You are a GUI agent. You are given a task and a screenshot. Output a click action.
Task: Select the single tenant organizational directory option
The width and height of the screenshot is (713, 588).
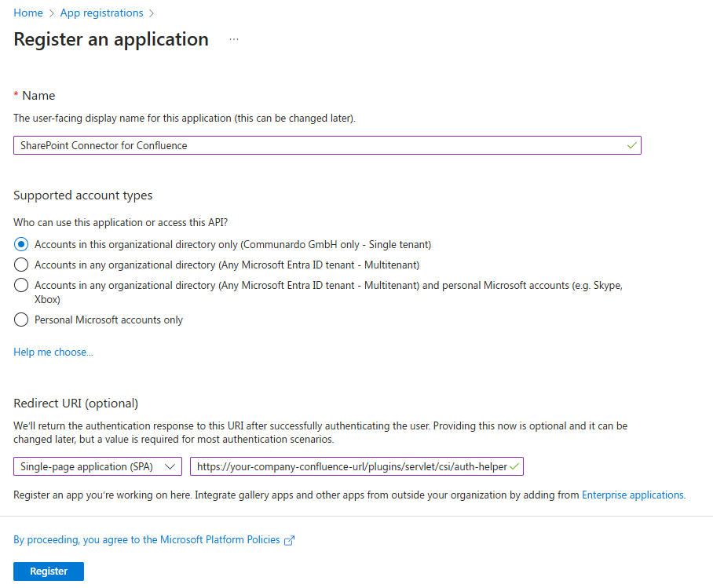pyautogui.click(x=22, y=244)
